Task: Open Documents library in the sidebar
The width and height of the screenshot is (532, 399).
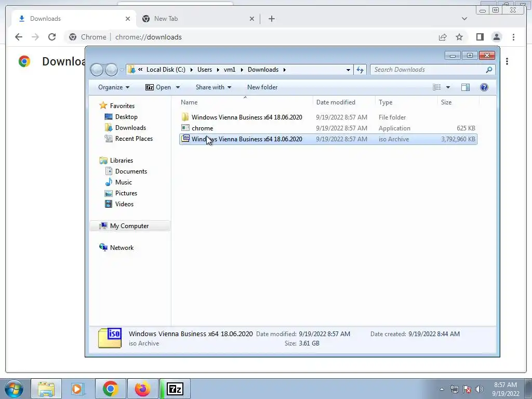Action: tap(131, 171)
